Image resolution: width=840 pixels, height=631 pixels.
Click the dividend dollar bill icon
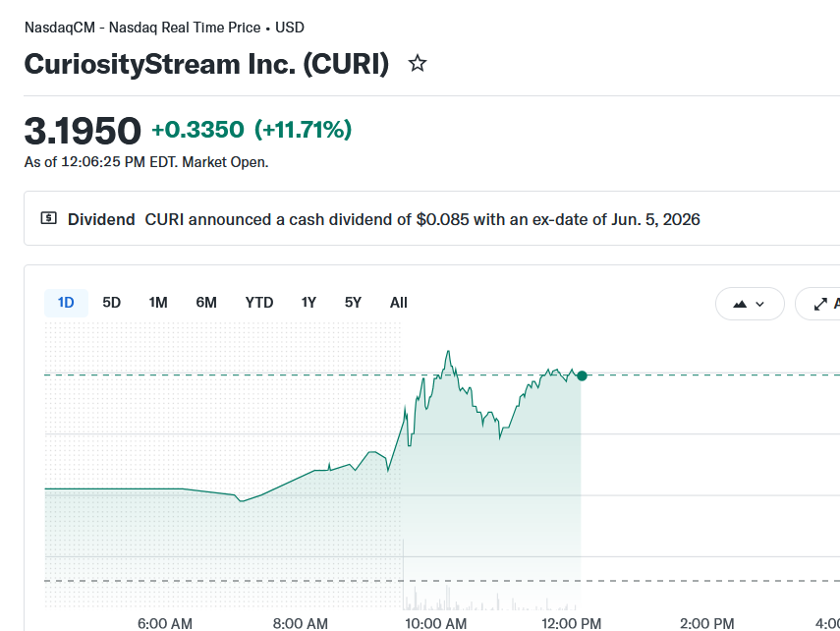(x=49, y=218)
